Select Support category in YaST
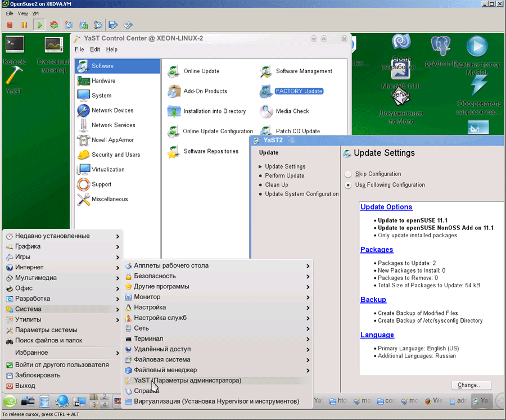Viewport: 506px width, 420px height. click(x=118, y=184)
